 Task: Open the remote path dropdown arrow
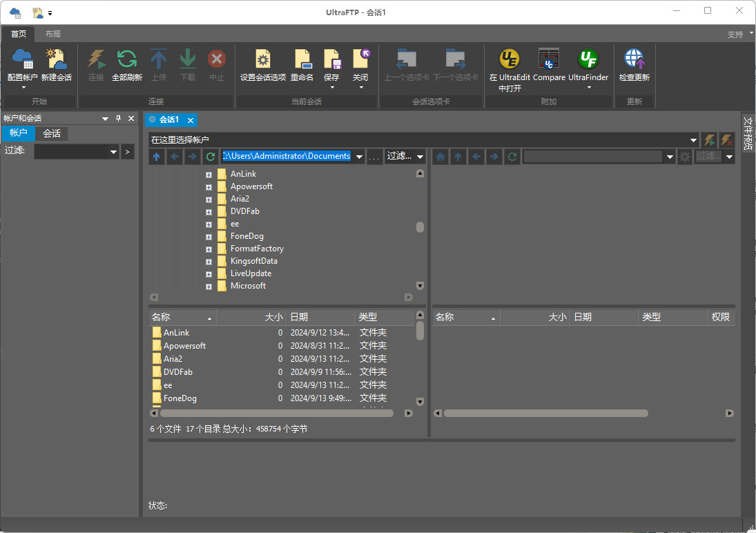click(x=670, y=157)
